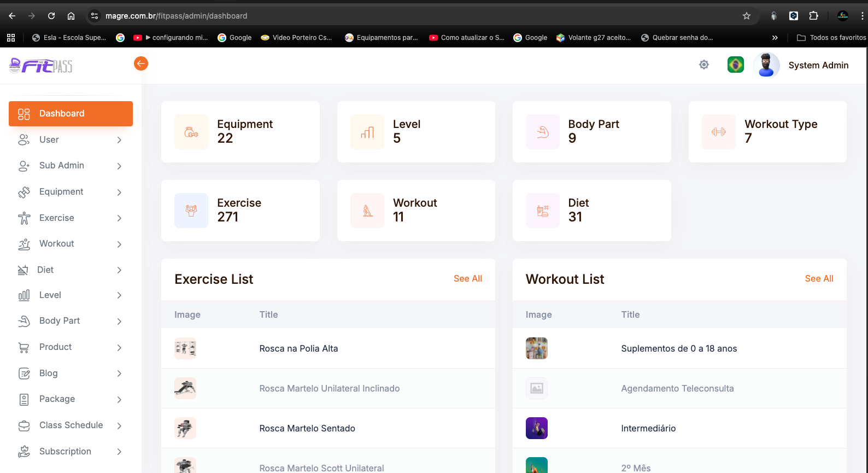The height and width of the screenshot is (473, 868).
Task: Select the Body Part card muscle icon
Action: tap(543, 132)
